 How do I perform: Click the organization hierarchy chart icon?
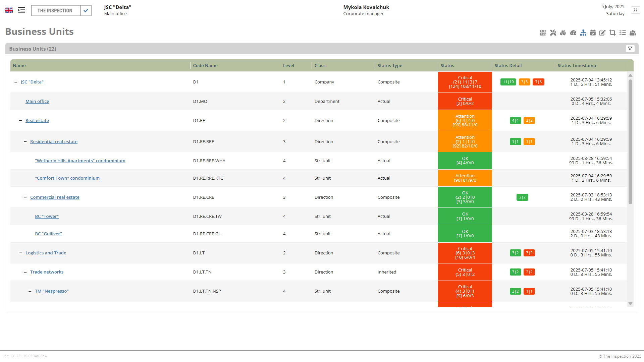583,33
